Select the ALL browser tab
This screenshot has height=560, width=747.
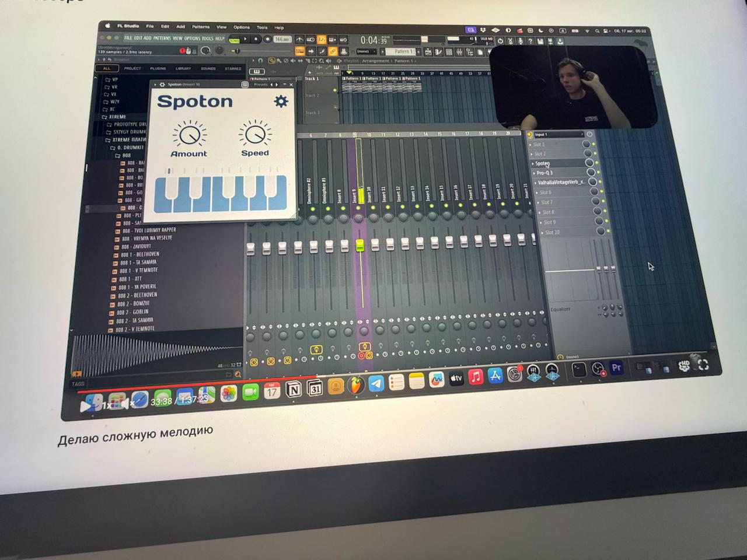pos(106,68)
